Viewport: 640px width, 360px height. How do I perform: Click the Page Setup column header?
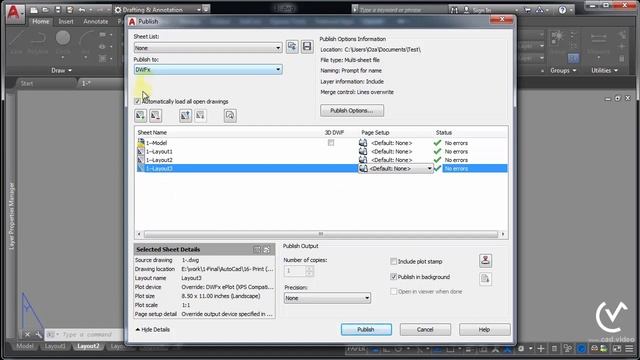point(375,133)
